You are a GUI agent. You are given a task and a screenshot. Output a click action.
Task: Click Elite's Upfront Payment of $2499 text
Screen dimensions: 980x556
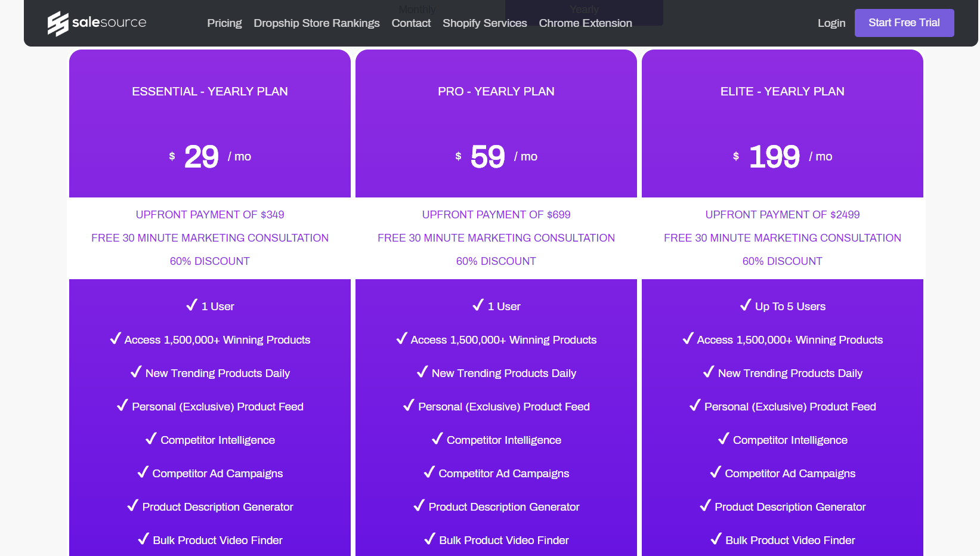click(x=782, y=215)
